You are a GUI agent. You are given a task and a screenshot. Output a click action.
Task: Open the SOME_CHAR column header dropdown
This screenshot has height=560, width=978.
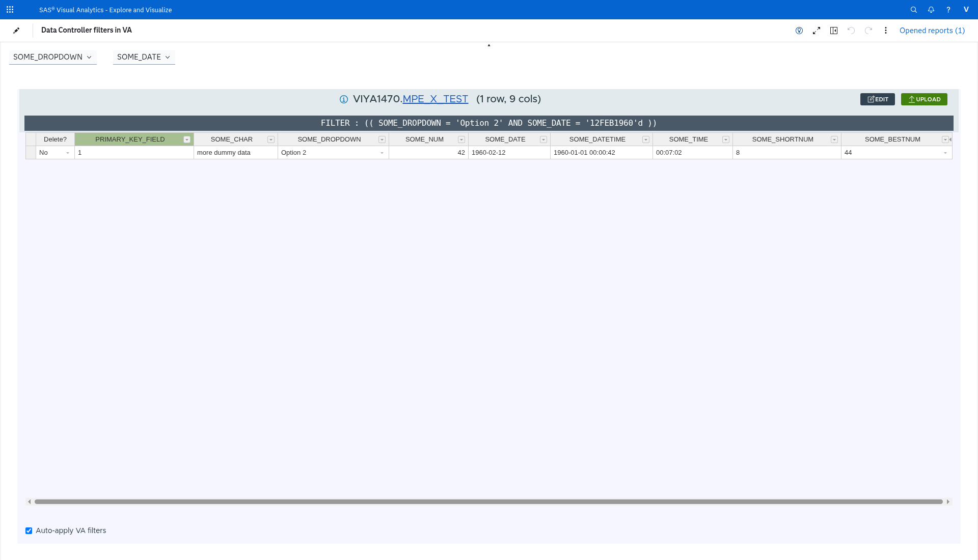point(271,139)
